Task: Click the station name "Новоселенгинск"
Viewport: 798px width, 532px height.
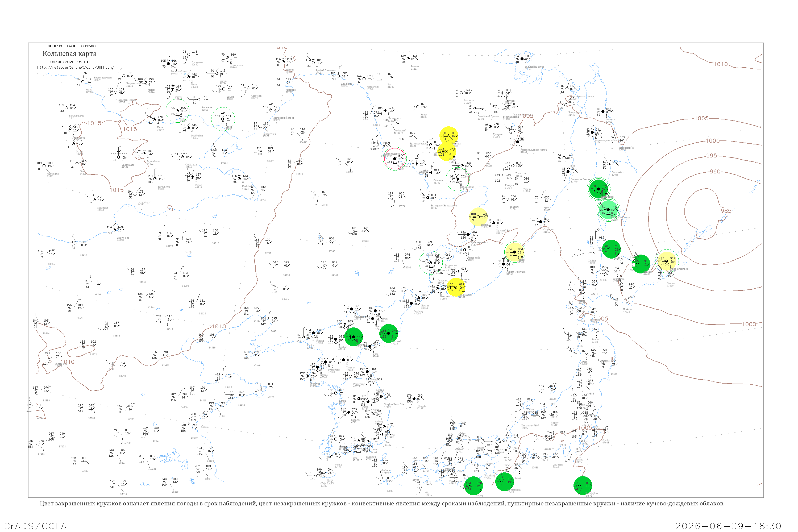Action: (x=103, y=78)
